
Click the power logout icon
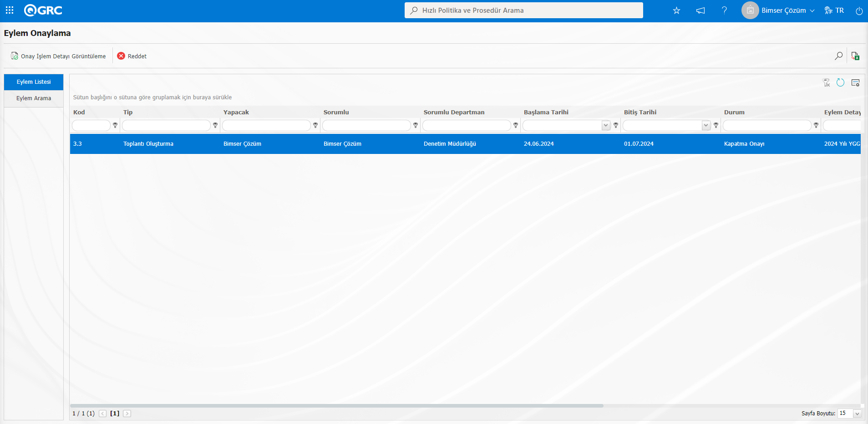pos(859,10)
